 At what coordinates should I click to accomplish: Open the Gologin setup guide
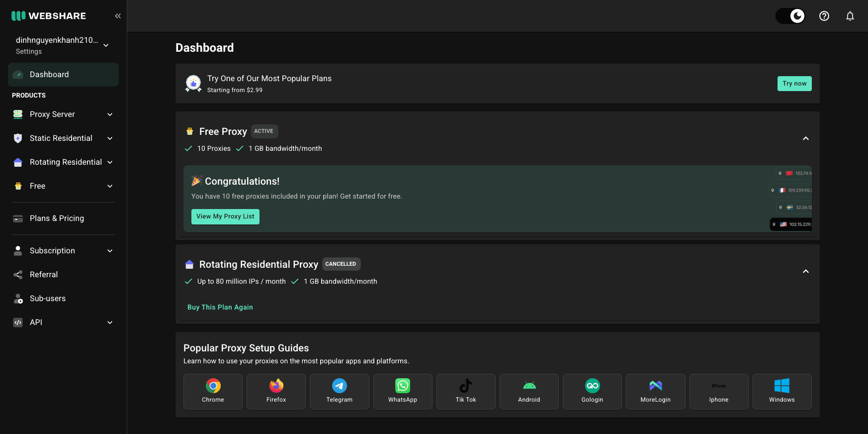tap(592, 392)
